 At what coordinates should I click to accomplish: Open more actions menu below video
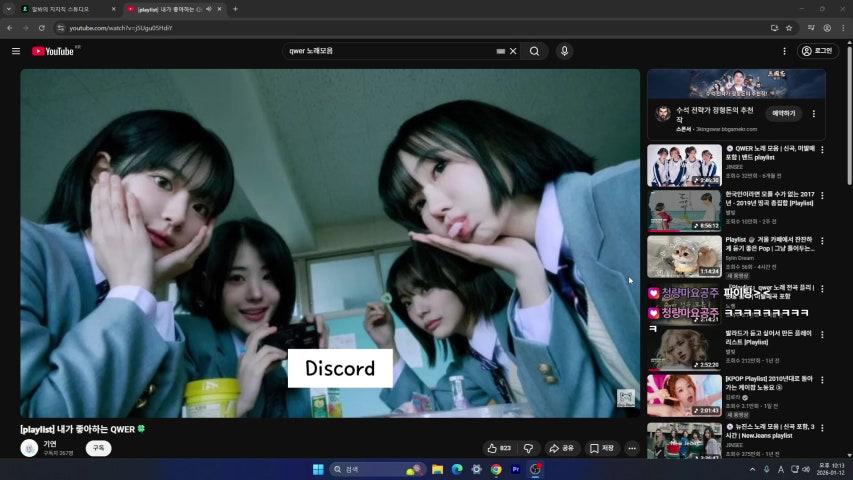632,449
